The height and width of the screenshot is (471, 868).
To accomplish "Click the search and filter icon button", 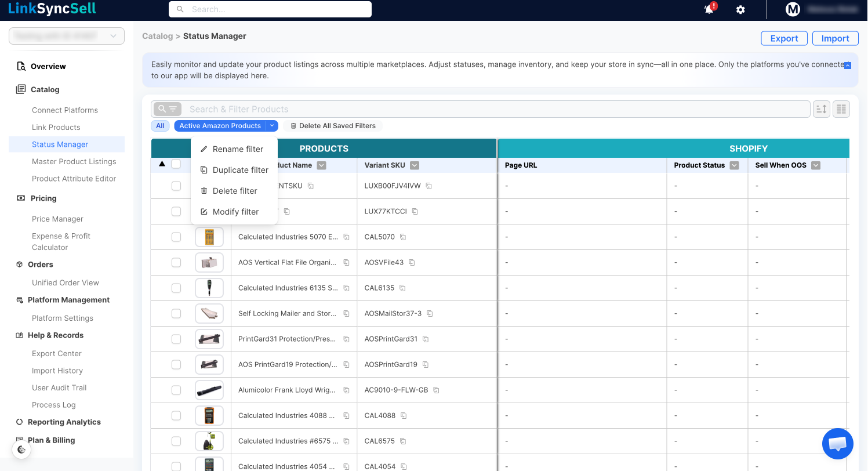I will [x=167, y=109].
